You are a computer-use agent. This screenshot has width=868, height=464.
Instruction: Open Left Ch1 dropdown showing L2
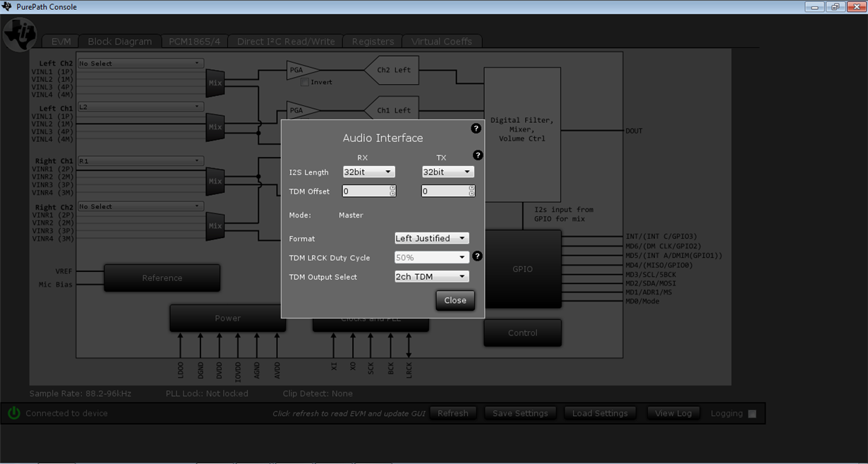140,107
